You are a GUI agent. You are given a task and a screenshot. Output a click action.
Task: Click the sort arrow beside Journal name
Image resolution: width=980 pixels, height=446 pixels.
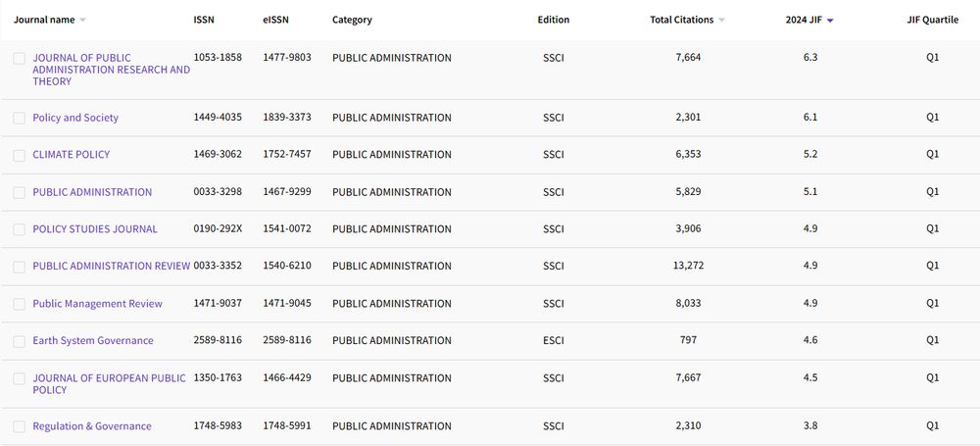[x=82, y=21]
